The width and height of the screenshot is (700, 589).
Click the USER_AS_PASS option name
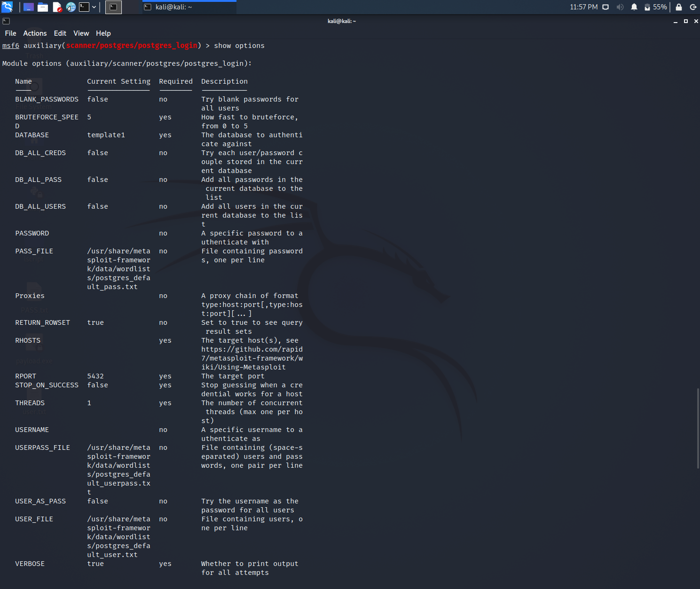40,501
